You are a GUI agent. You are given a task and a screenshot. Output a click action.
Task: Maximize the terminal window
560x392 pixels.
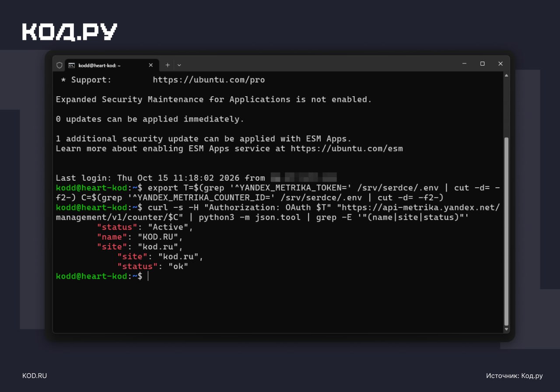pos(483,64)
